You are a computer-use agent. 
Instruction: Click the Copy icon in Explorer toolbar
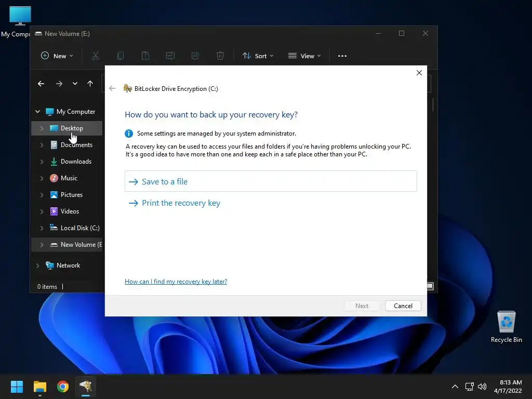[x=120, y=56]
